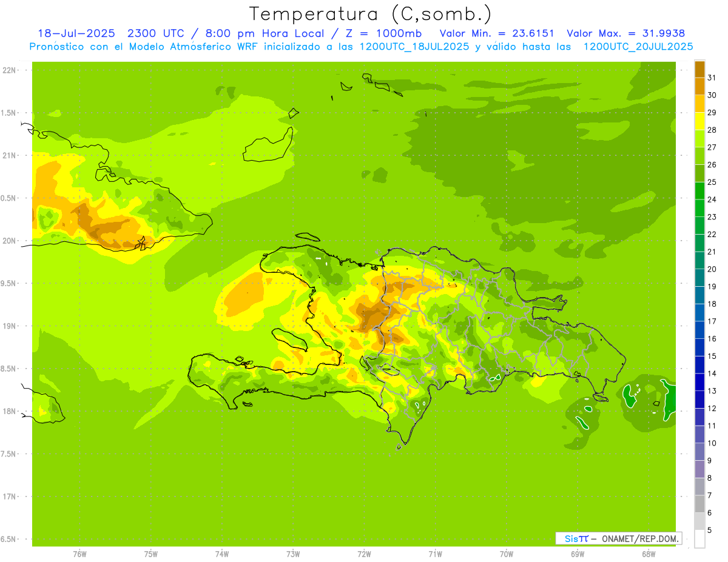Image resolution: width=728 pixels, height=562 pixels.
Task: Pick the yellow swatch between 28 and 29
Action: click(x=699, y=121)
